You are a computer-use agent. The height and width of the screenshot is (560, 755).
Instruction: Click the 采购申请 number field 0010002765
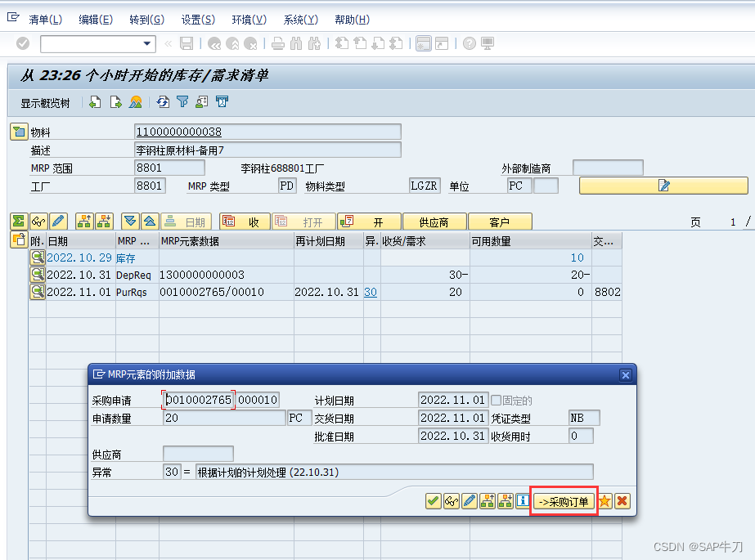[199, 400]
